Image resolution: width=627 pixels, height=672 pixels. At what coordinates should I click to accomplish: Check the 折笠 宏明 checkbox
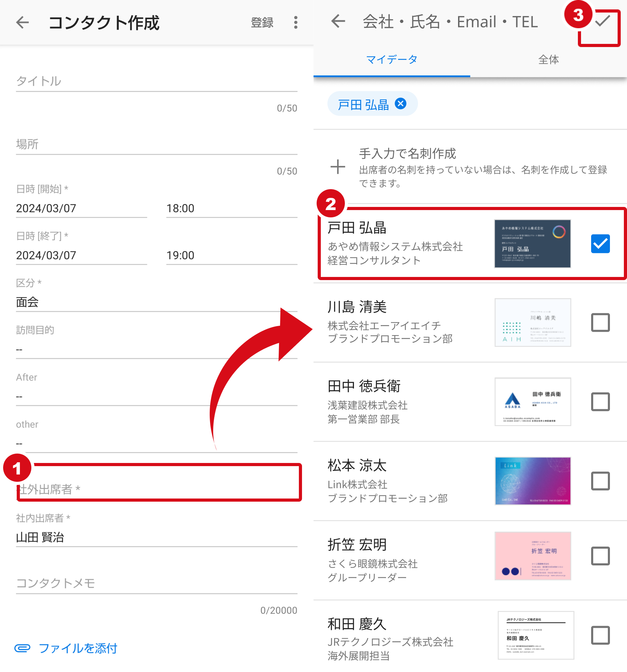click(x=600, y=556)
